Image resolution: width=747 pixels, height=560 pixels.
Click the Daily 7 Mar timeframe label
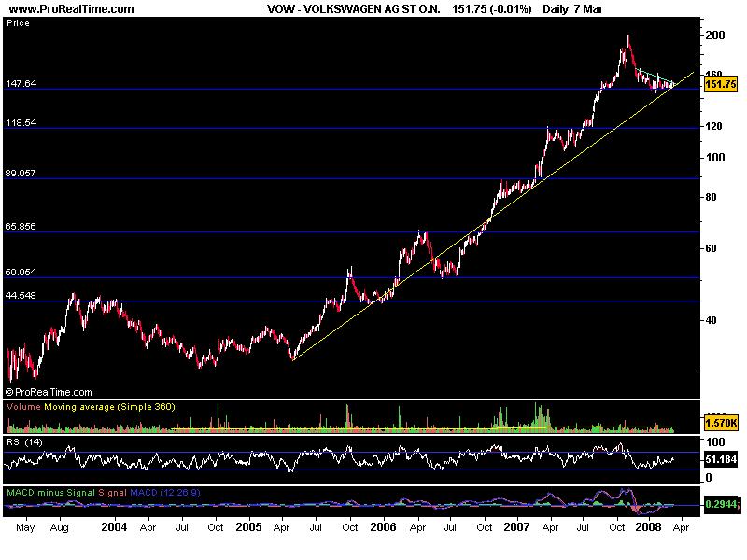pos(572,9)
